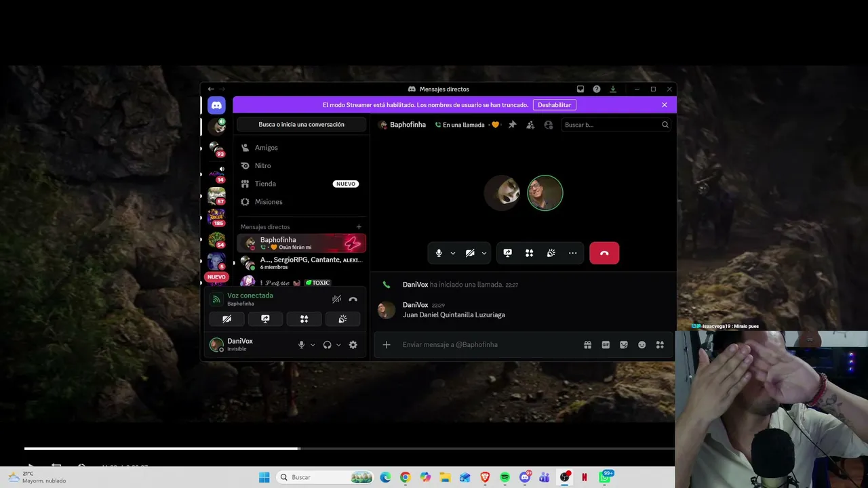Open voice connection signal details icon
The image size is (868, 488).
(x=216, y=299)
